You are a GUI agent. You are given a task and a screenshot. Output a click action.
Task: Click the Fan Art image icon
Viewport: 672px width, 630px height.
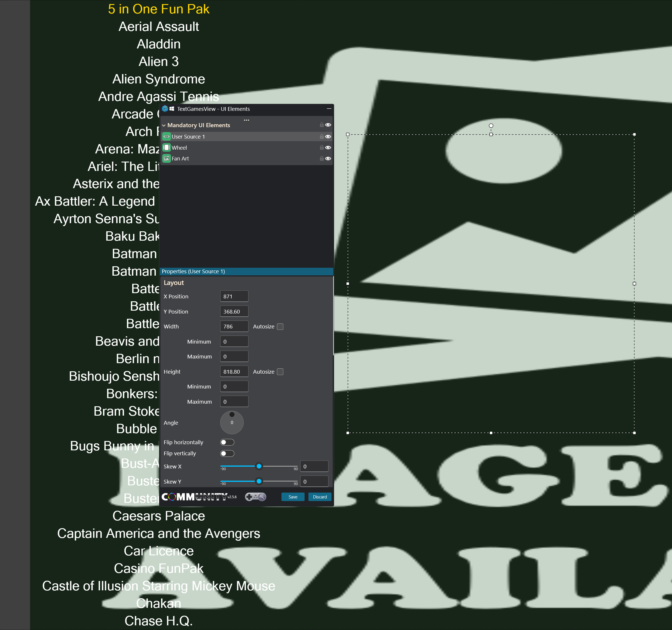click(166, 158)
